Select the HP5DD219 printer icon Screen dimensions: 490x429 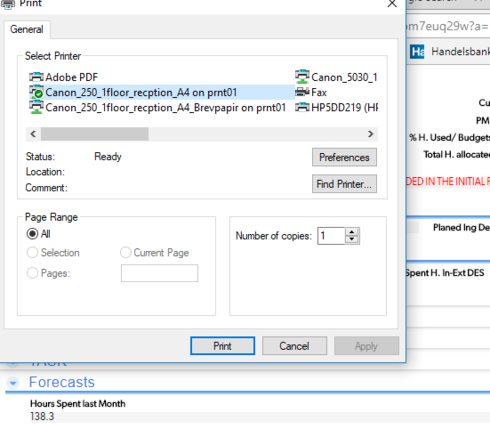(x=302, y=107)
